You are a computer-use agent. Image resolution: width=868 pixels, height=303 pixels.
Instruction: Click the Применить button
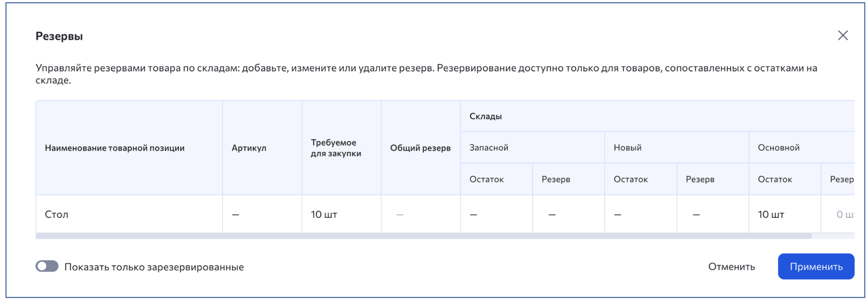coord(816,266)
